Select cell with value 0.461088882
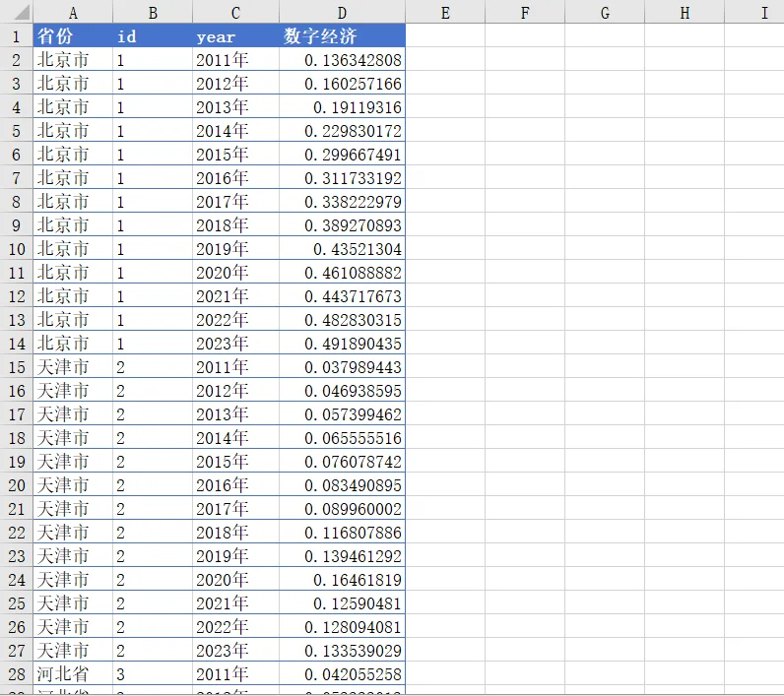The height and width of the screenshot is (696, 784). (342, 273)
